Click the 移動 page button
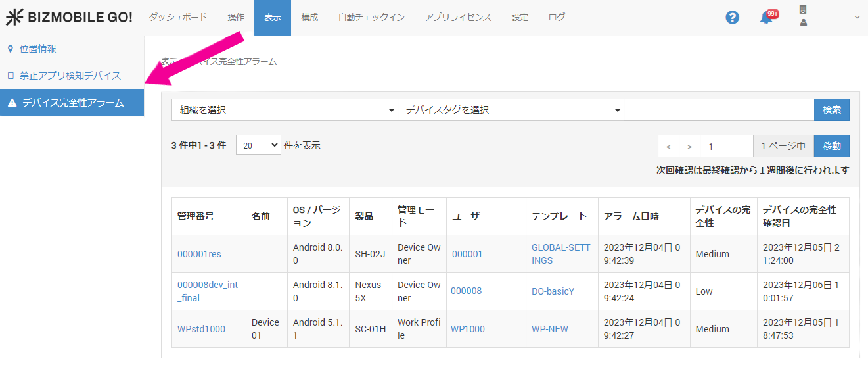The height and width of the screenshot is (369, 868). click(831, 146)
